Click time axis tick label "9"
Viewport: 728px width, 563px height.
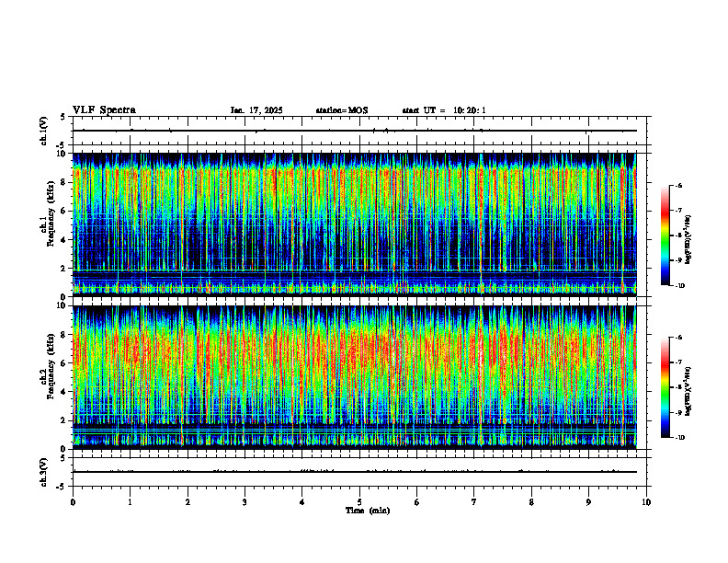588,502
